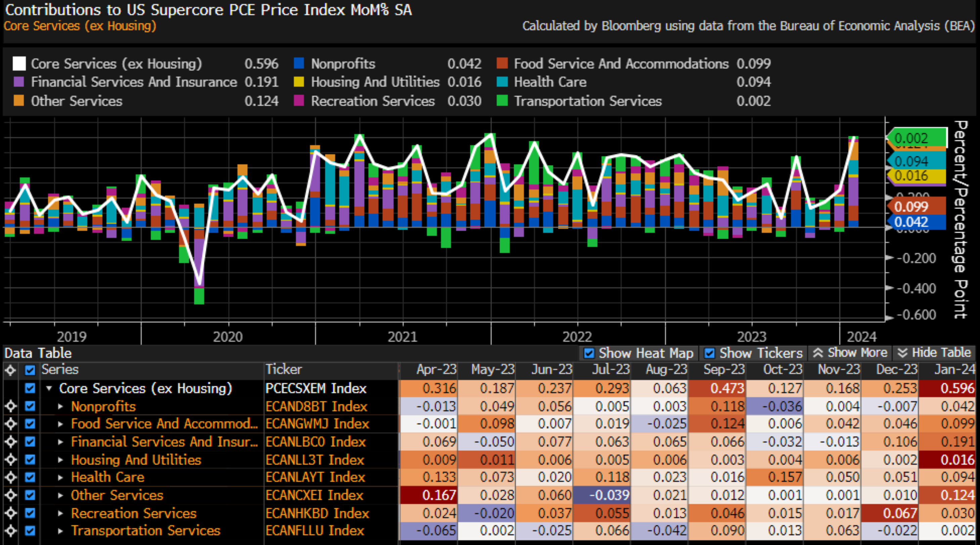Click move handle icon in Series header
Screen dimensions: 980x545
click(x=11, y=370)
